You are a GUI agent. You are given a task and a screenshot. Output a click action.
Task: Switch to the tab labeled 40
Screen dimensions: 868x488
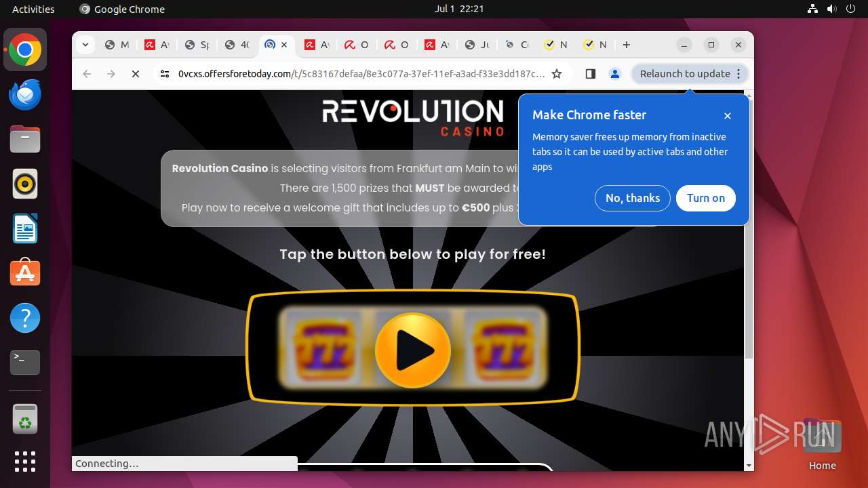tap(237, 45)
